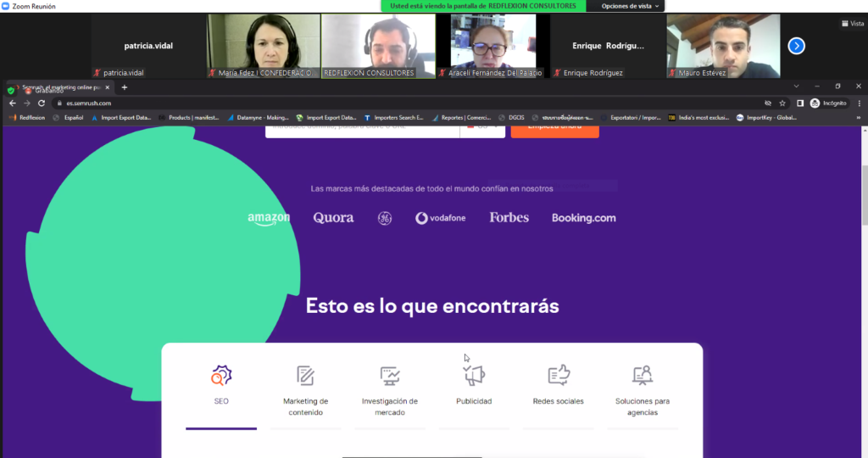This screenshot has height=458, width=868.
Task: Open the Reportes | Comerci bookmark
Action: [461, 117]
